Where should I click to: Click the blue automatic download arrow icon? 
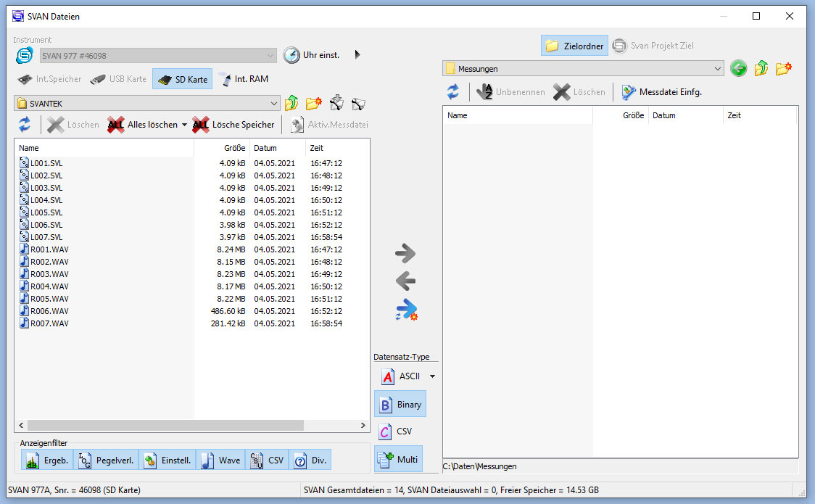(x=407, y=310)
